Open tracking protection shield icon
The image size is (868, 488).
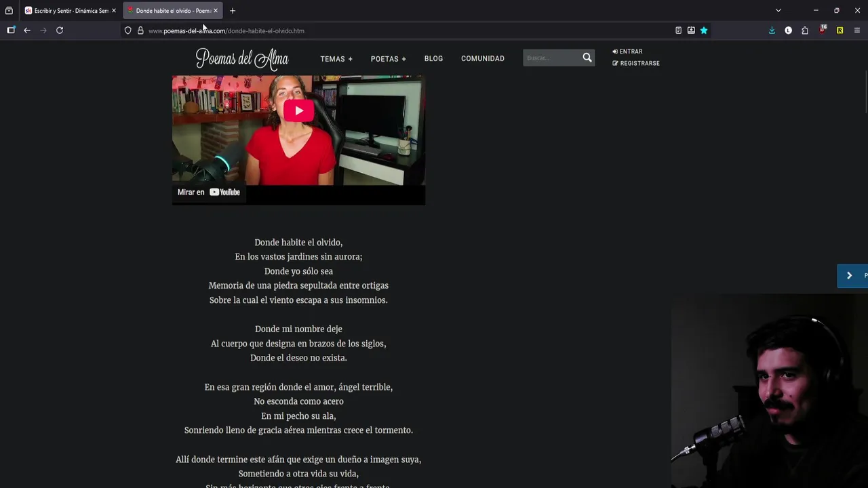click(x=127, y=30)
